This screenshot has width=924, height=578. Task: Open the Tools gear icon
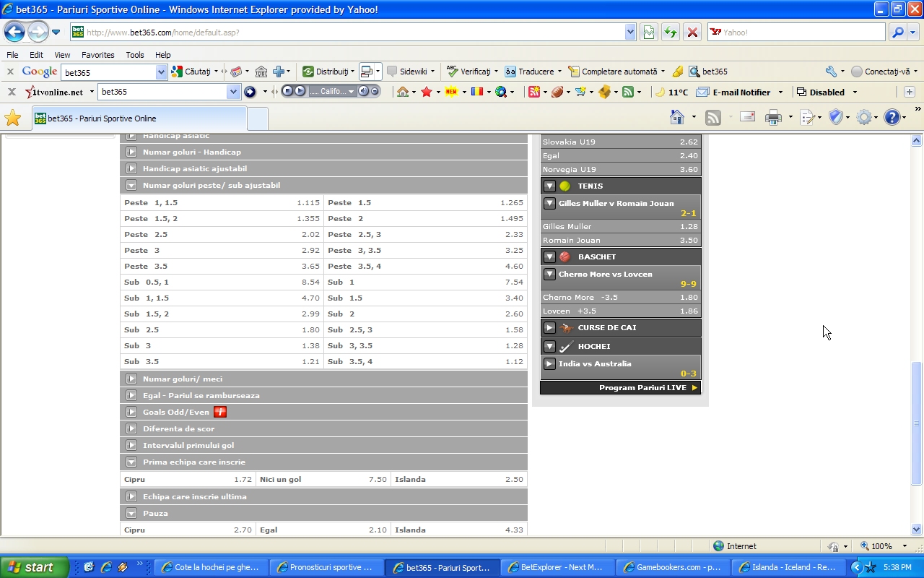coord(863,117)
